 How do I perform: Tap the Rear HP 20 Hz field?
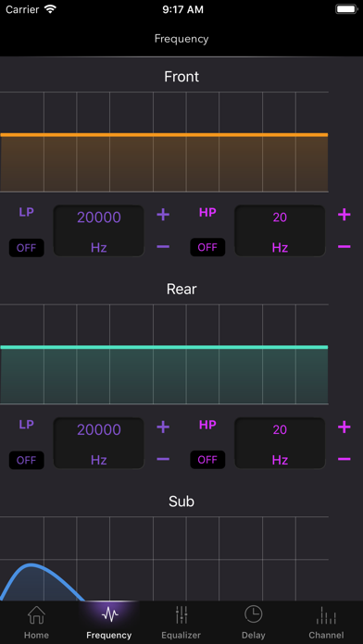pos(280,443)
